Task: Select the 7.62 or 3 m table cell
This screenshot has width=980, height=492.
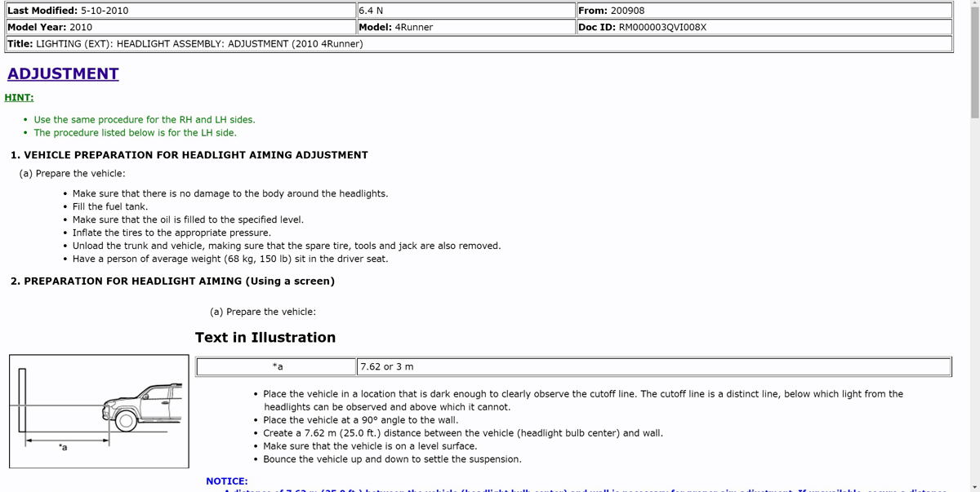Action: (x=654, y=367)
